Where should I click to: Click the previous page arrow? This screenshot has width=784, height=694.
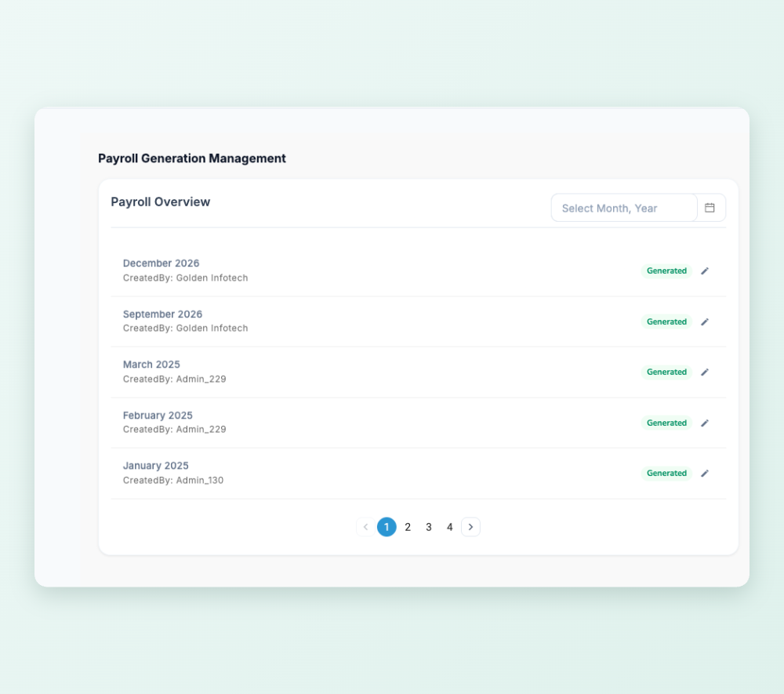(365, 527)
